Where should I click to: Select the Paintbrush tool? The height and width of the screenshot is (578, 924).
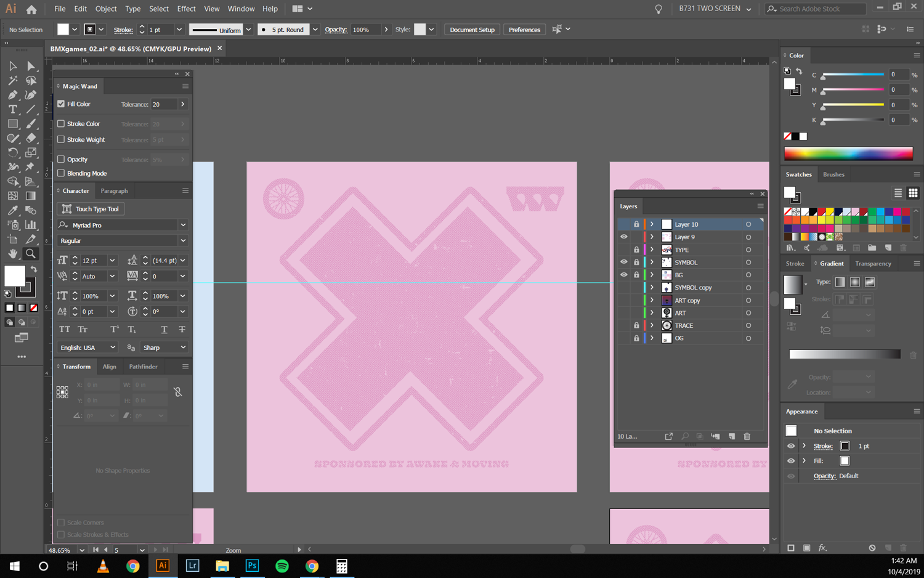[x=30, y=124]
